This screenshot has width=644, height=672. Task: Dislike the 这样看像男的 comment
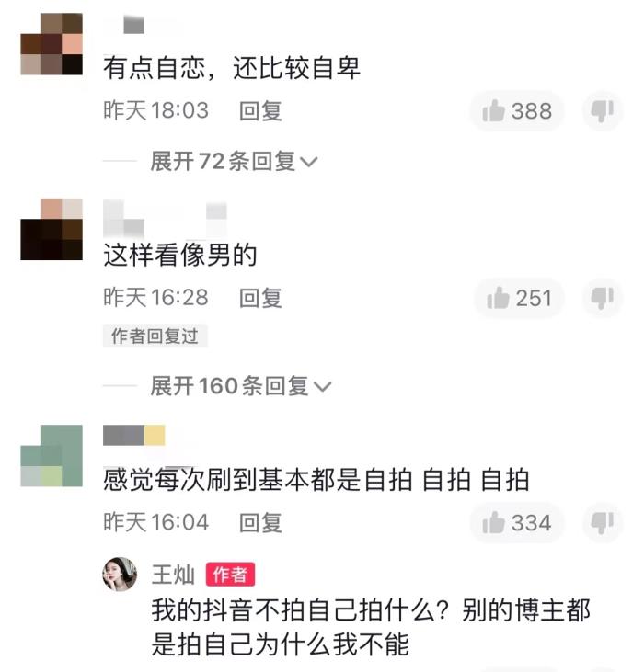603,298
